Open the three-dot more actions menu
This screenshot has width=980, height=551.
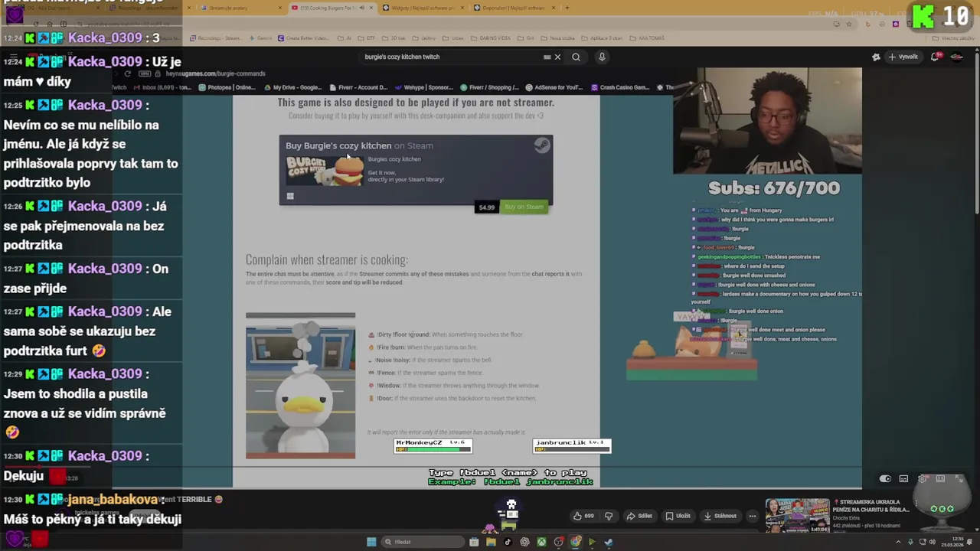click(x=752, y=516)
